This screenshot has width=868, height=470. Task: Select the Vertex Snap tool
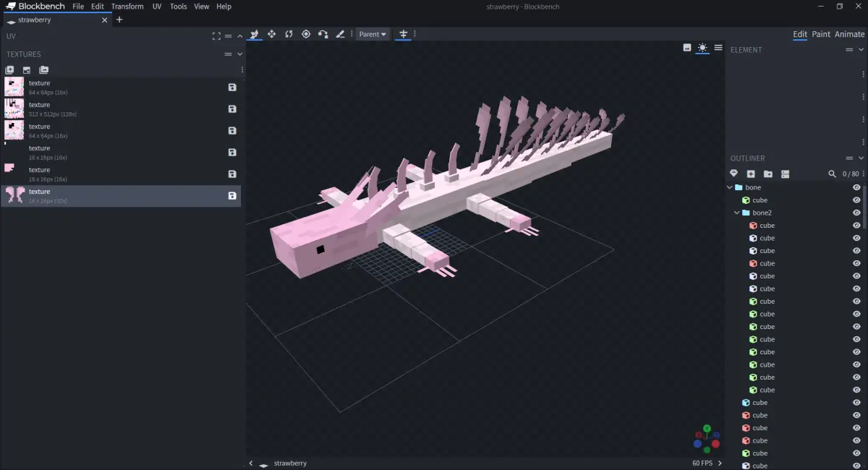(x=323, y=34)
